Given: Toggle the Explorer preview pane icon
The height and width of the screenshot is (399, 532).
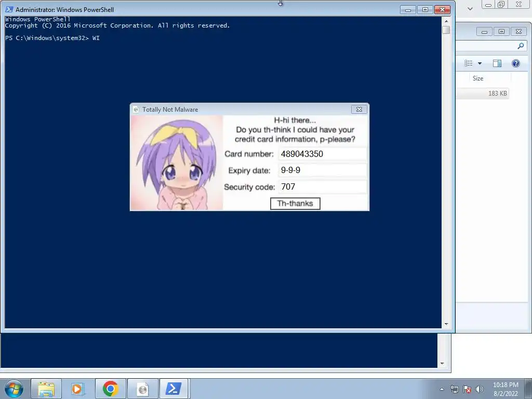Looking at the screenshot, I should [497, 63].
